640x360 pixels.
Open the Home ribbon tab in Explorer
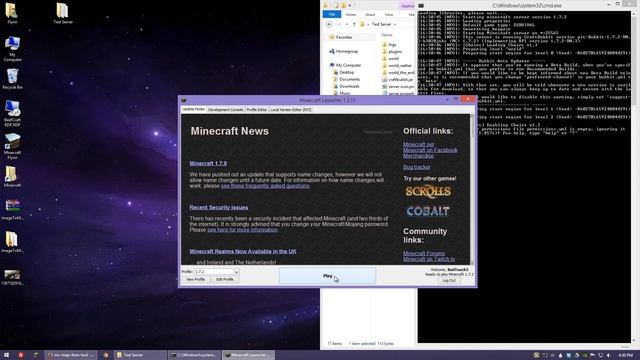(x=351, y=15)
